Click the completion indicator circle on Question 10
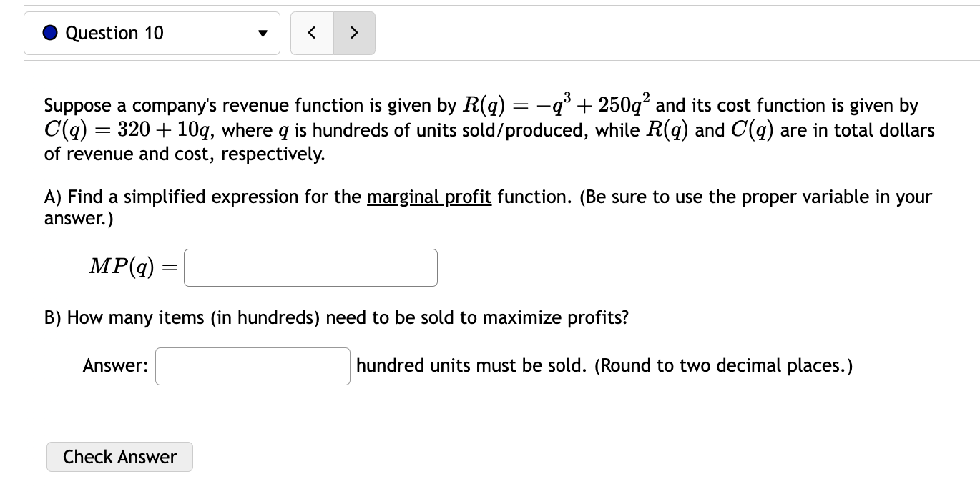This screenshot has height=499, width=980. [x=49, y=32]
